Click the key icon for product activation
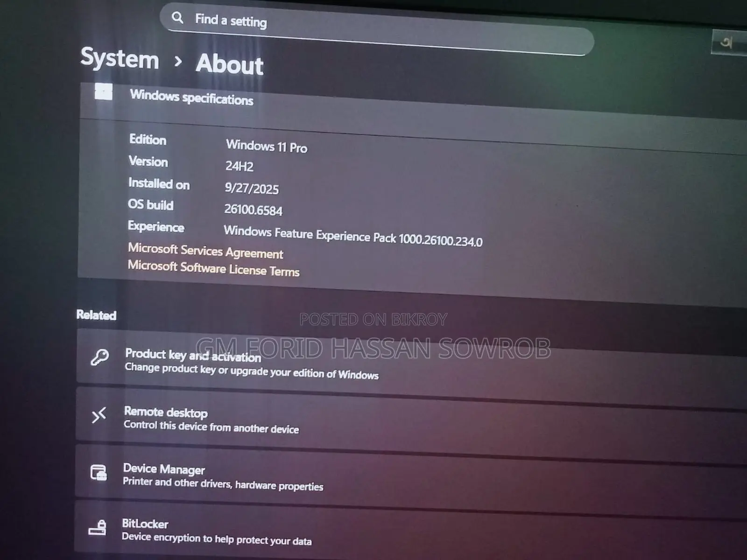This screenshot has height=560, width=747. pyautogui.click(x=99, y=357)
